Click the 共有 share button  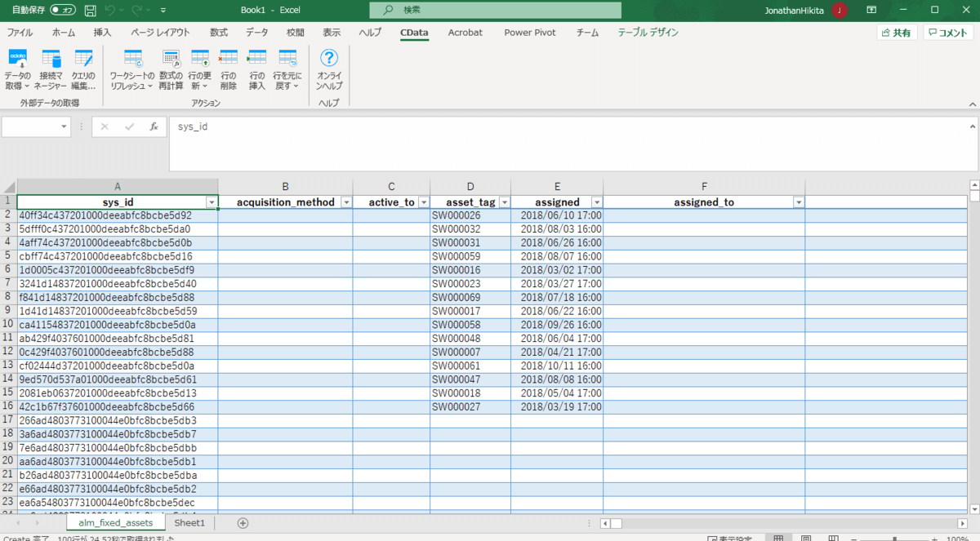click(896, 33)
